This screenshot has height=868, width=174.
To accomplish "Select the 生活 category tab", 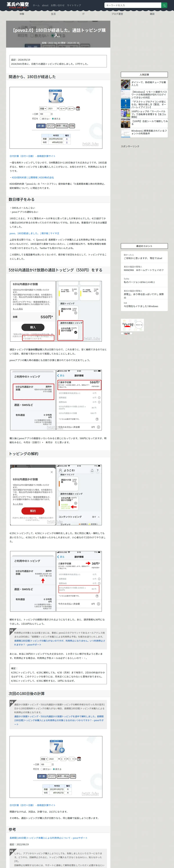I will pyautogui.click(x=53, y=14).
